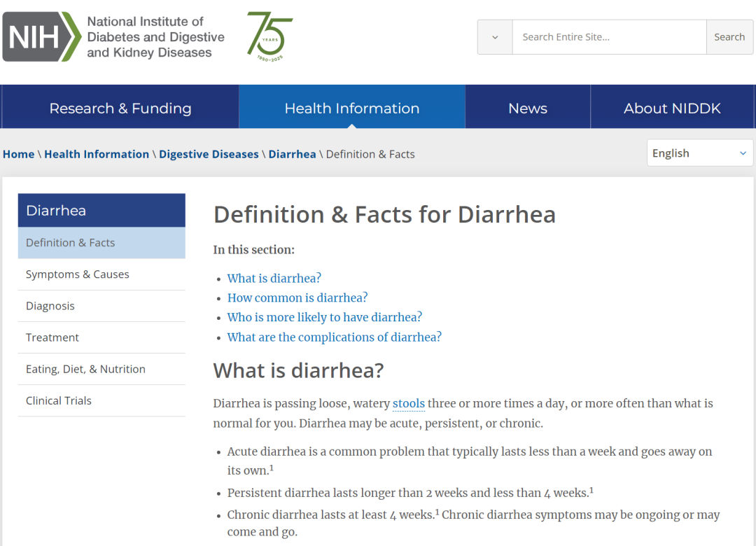
Task: Click the NIH NIDDK logo
Action: click(x=113, y=37)
